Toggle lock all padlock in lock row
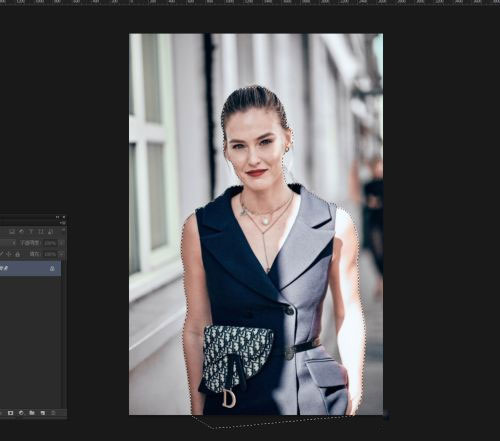Screen dimensions: 500x441 [17, 254]
